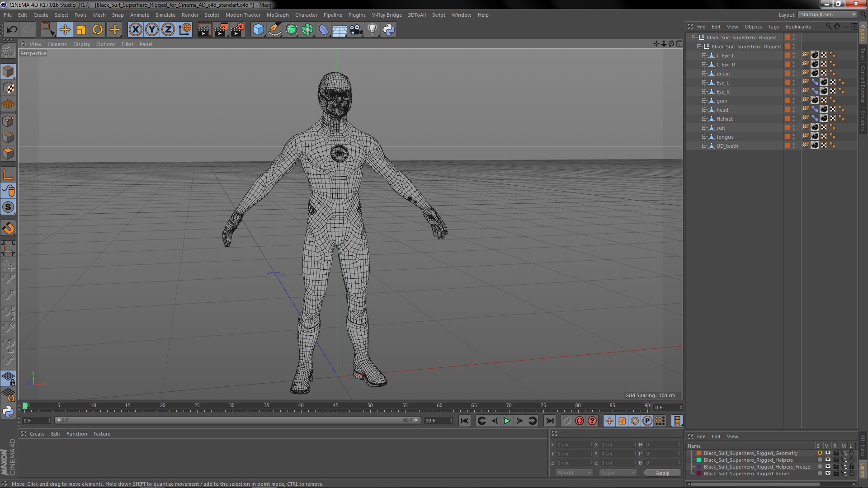Screen dimensions: 868x488
Task: Toggle solo on Helpers layer
Action: coord(820,460)
